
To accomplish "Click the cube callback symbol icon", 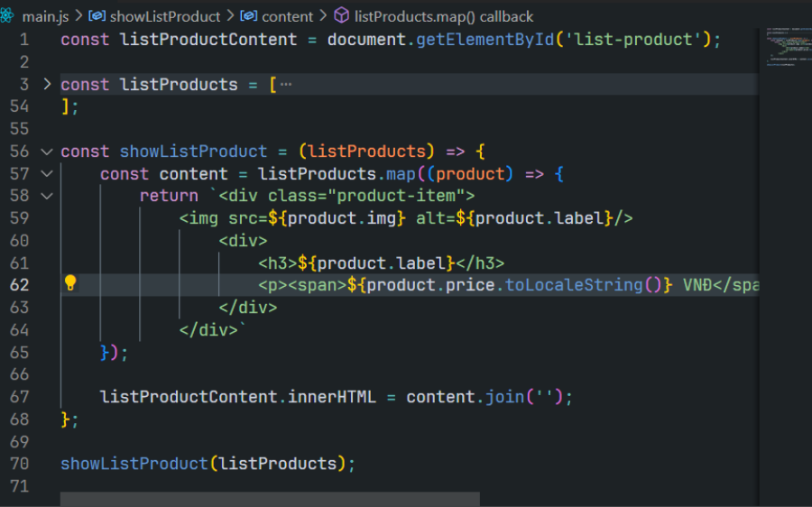I will coord(341,15).
